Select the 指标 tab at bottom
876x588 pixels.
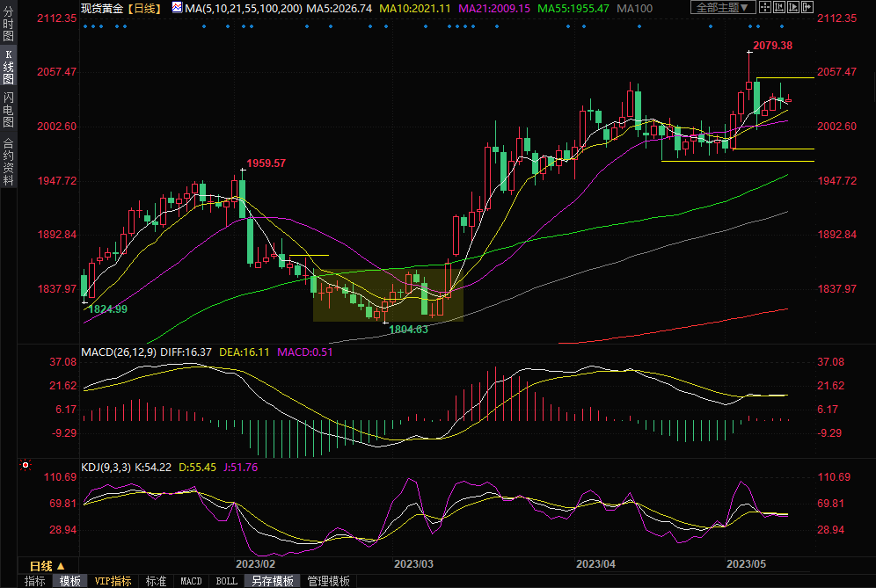click(35, 581)
